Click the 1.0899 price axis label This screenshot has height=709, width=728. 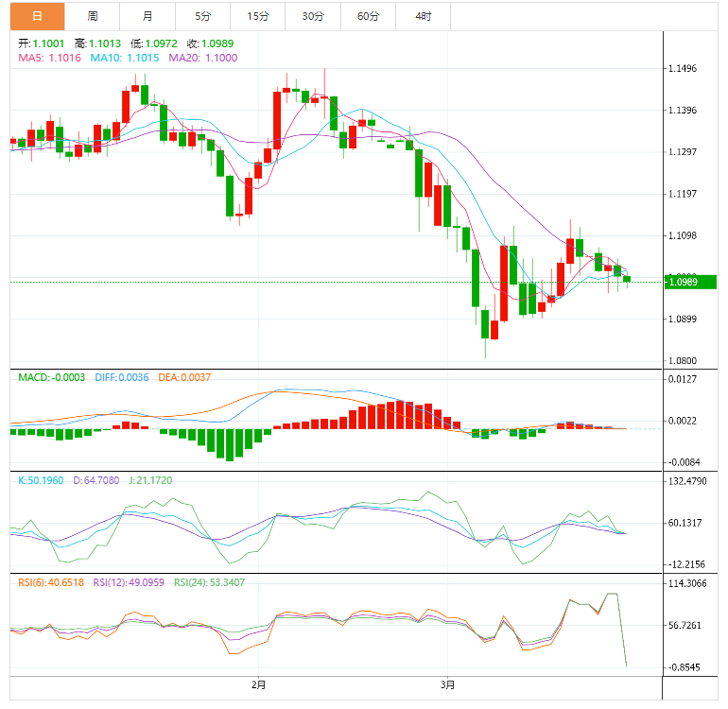(x=682, y=319)
